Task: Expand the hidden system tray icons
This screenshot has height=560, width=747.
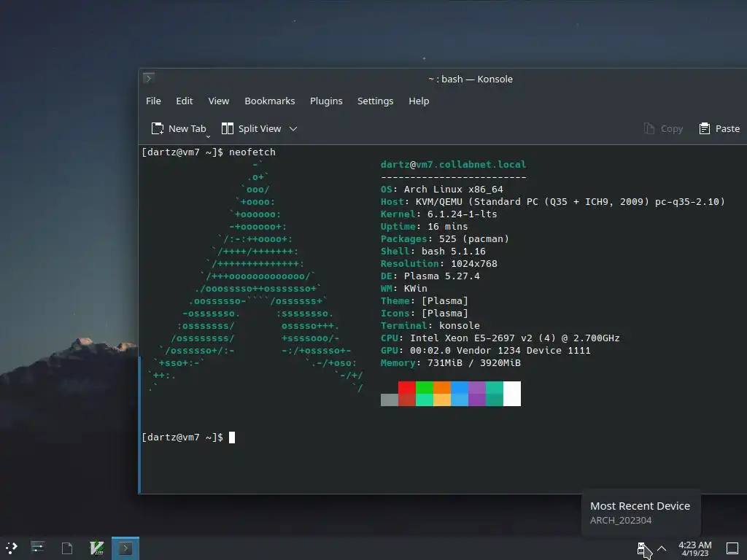Action: (662, 548)
